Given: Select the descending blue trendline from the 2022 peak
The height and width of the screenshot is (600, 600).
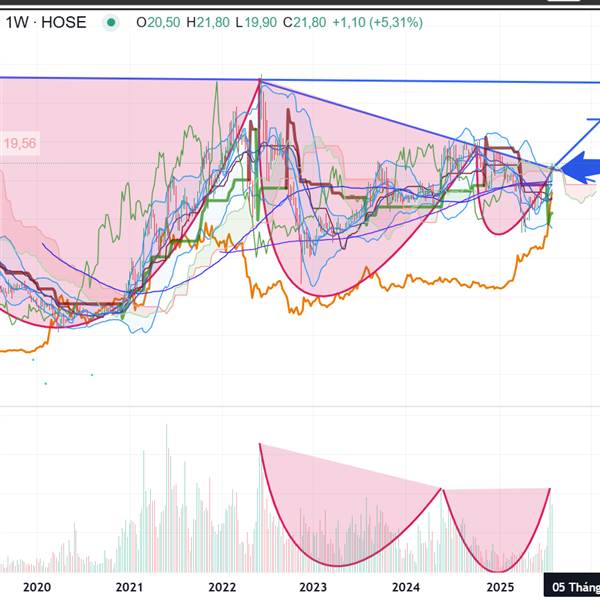Looking at the screenshot, I should click(406, 123).
